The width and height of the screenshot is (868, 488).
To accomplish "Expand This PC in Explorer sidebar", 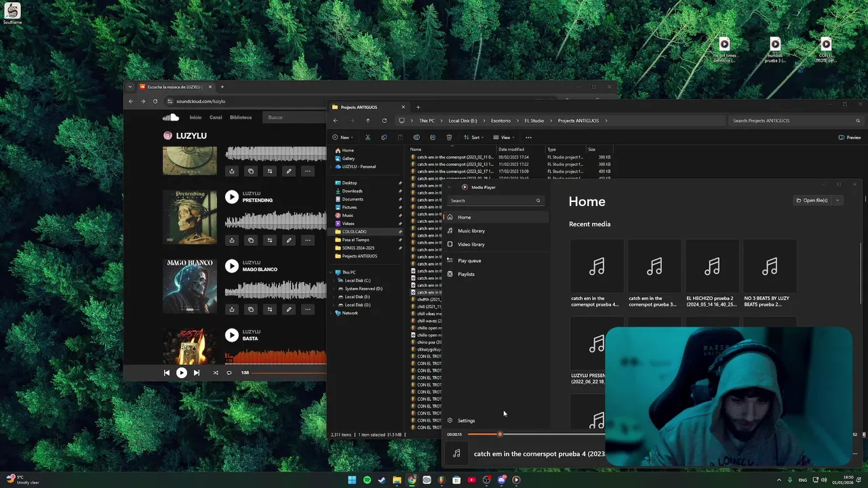I will [332, 272].
